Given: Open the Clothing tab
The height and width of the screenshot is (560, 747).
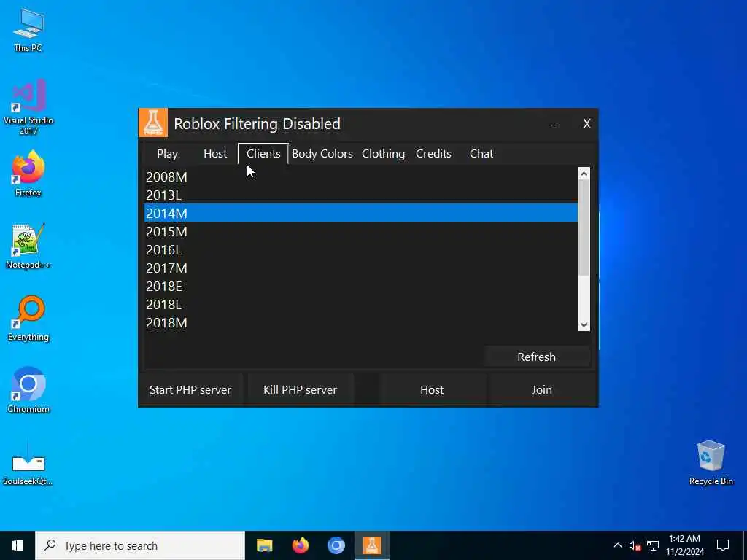Looking at the screenshot, I should (383, 154).
